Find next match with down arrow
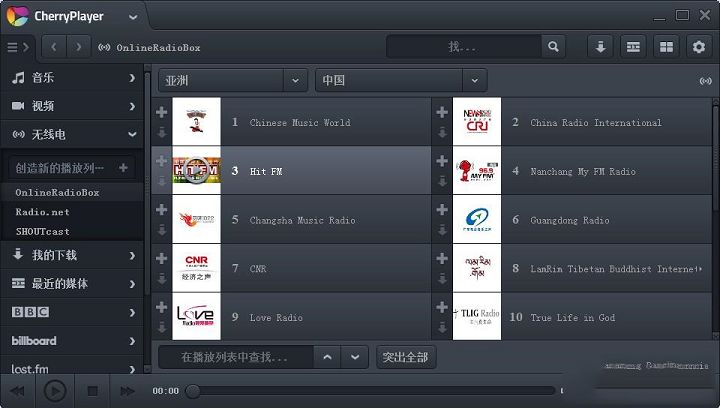720x408 pixels. point(354,357)
